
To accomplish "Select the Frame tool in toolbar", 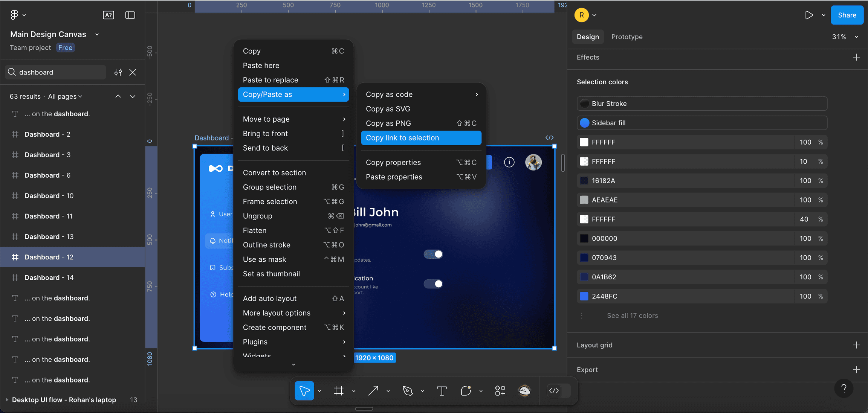I will 339,391.
